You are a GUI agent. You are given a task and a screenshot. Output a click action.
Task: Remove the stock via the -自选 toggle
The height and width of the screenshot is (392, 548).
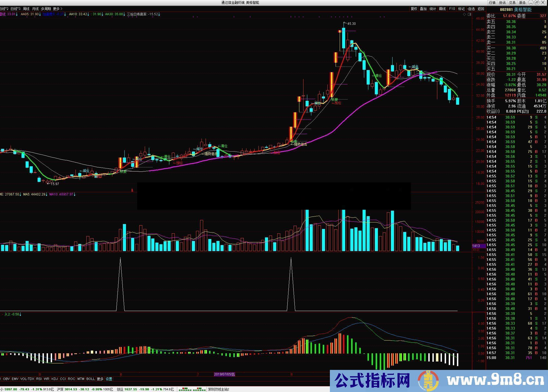pos(471,9)
